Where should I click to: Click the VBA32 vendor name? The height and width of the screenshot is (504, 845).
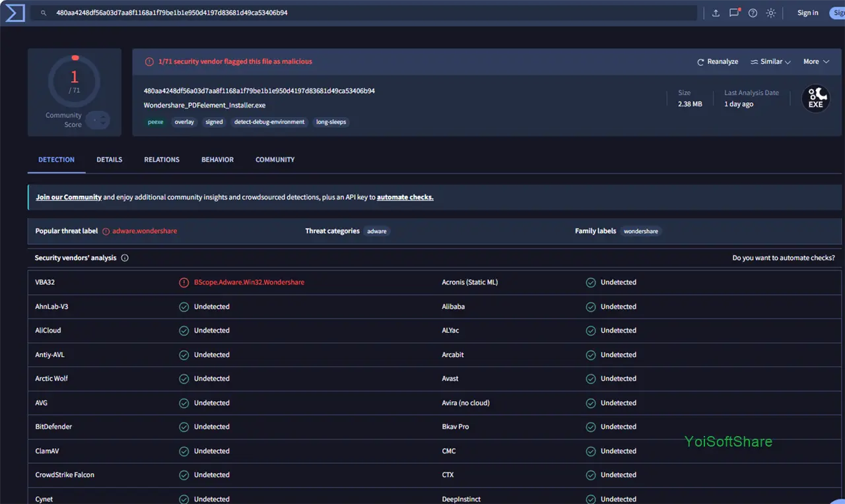click(45, 282)
